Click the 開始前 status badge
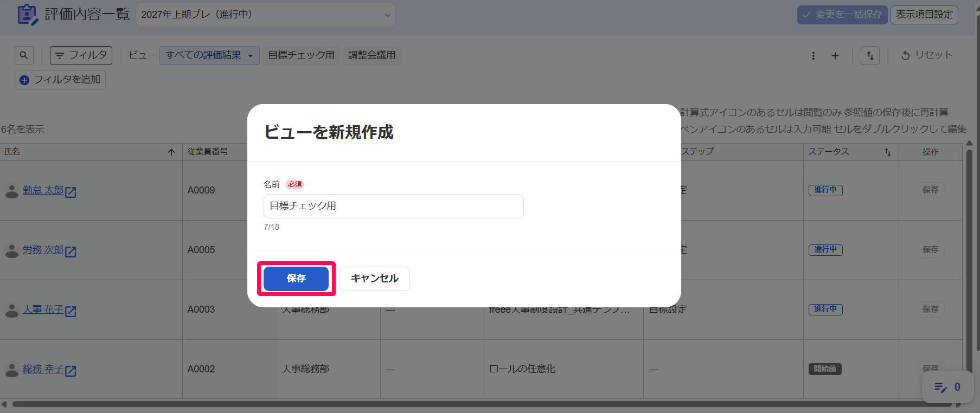 coord(825,369)
